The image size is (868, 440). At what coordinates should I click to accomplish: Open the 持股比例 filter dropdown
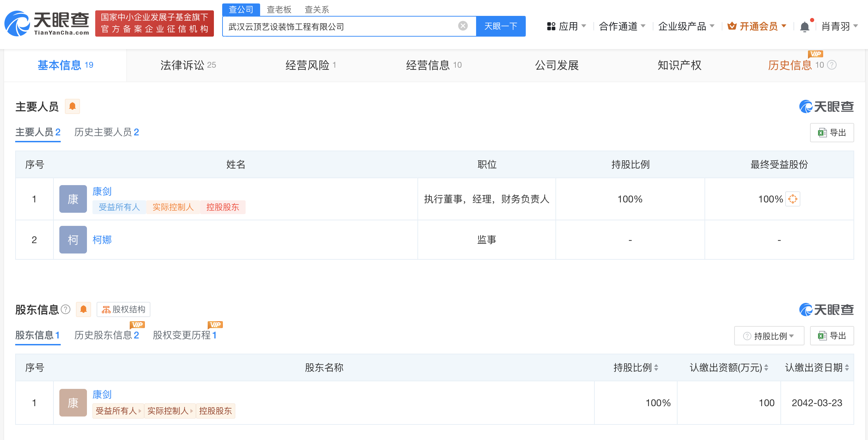769,335
